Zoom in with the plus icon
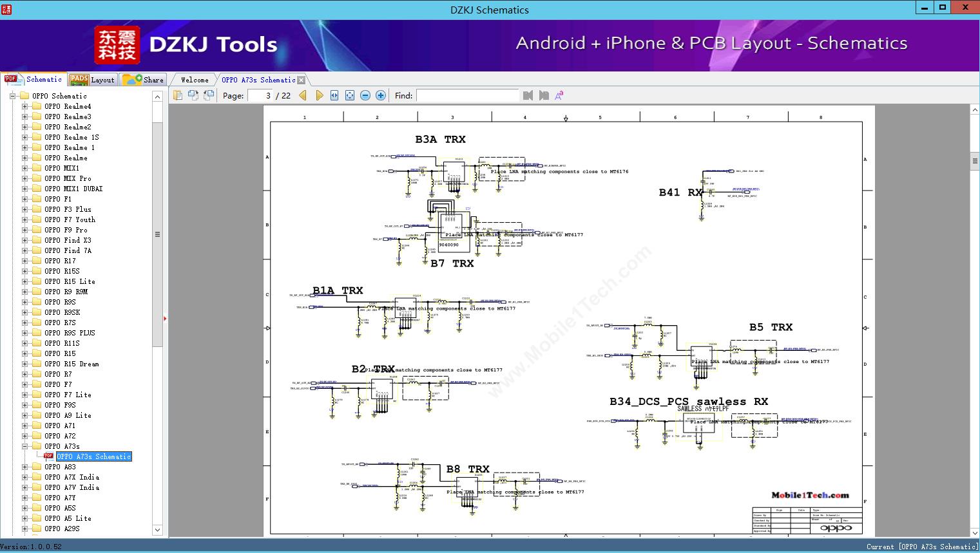Viewport: 980px width, 553px height. tap(381, 95)
